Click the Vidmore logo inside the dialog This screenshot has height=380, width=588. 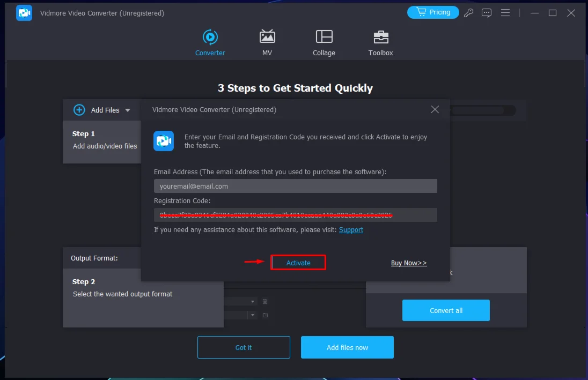pos(164,141)
